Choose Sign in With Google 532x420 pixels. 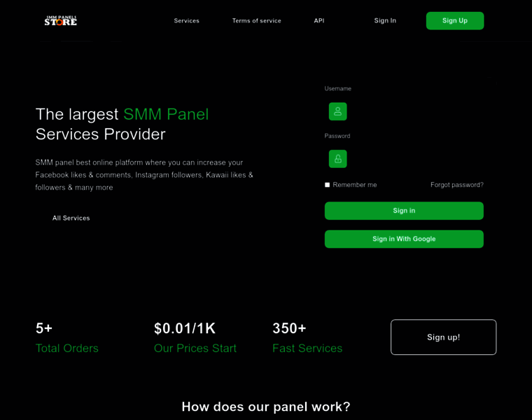point(404,239)
